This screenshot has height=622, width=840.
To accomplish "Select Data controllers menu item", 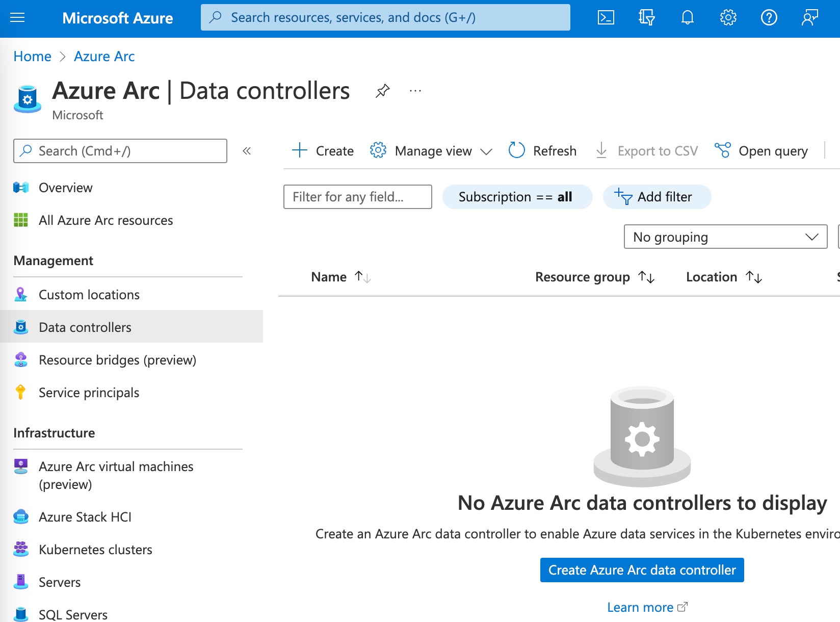I will (132, 327).
